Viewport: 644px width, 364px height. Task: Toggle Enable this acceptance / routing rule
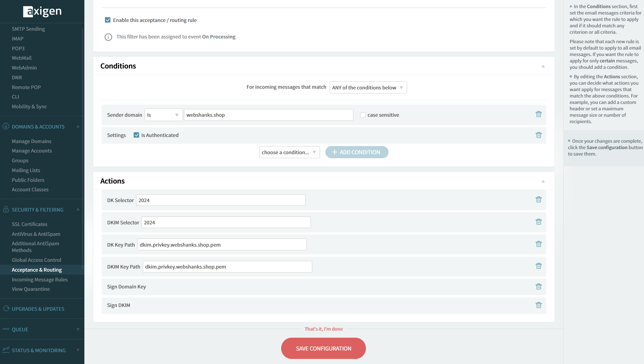pos(108,20)
